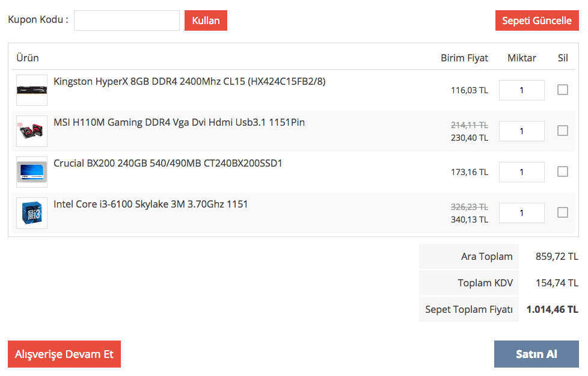Click Alışverişe Devam Et button
This screenshot has height=376, width=588.
[x=64, y=354]
